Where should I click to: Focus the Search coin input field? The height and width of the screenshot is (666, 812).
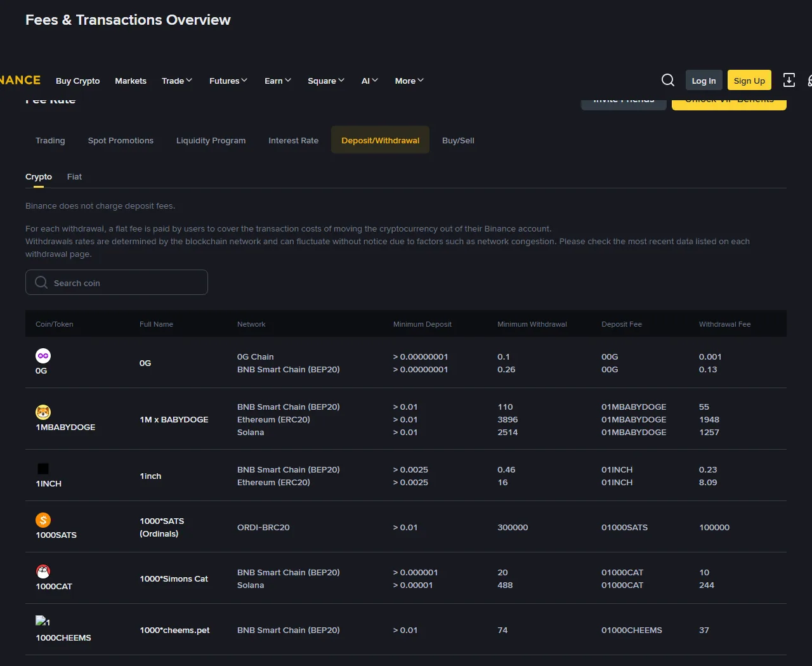pyautogui.click(x=117, y=282)
